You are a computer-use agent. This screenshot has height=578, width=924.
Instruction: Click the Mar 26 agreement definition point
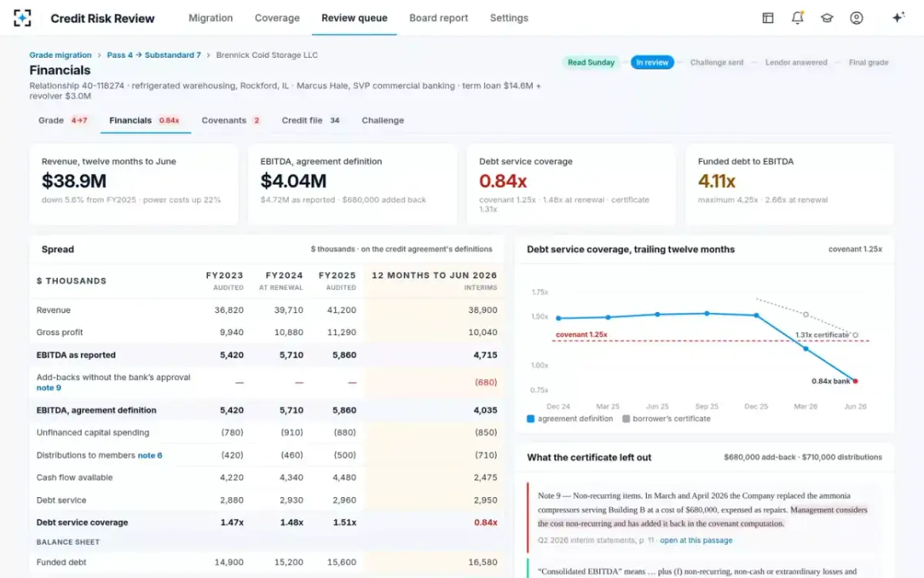pos(806,348)
